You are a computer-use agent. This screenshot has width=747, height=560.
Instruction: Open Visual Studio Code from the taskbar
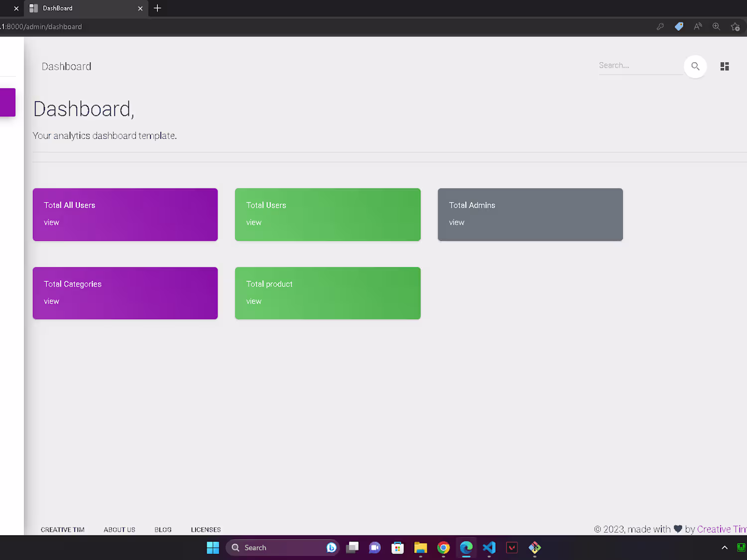[489, 548]
